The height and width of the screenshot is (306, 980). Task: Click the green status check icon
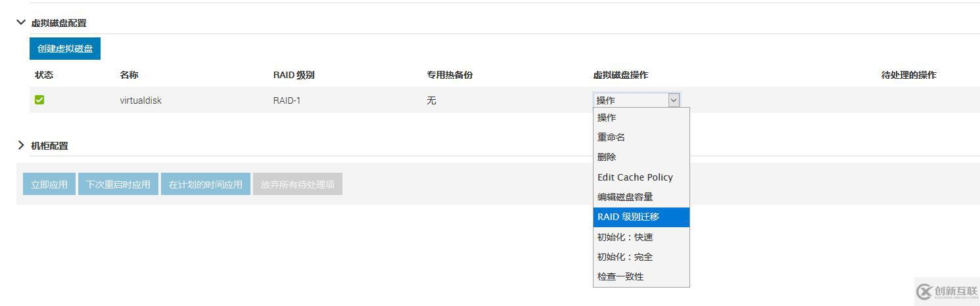[39, 100]
